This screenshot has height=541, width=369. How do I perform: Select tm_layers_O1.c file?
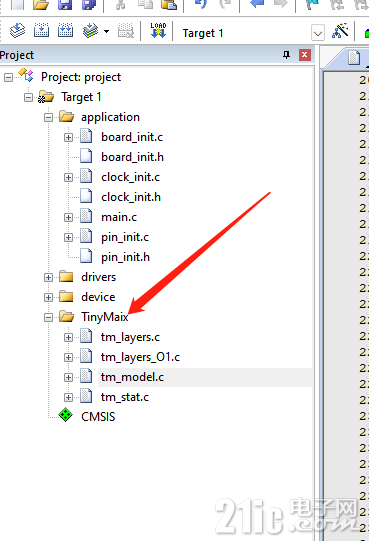140,357
